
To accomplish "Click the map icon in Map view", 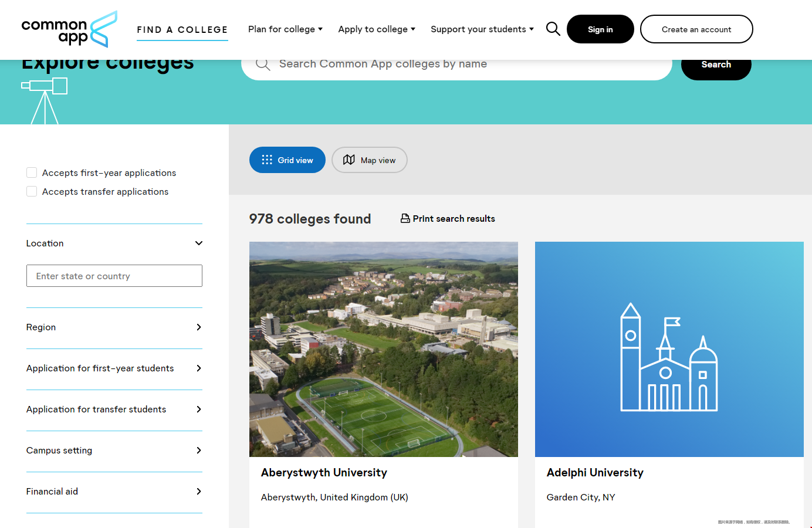I will pyautogui.click(x=349, y=160).
